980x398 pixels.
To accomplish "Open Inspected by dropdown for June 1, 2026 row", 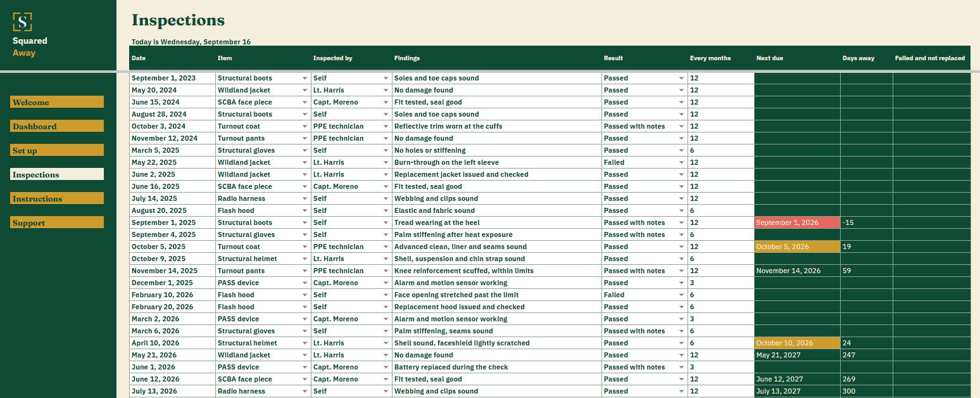I will click(386, 368).
